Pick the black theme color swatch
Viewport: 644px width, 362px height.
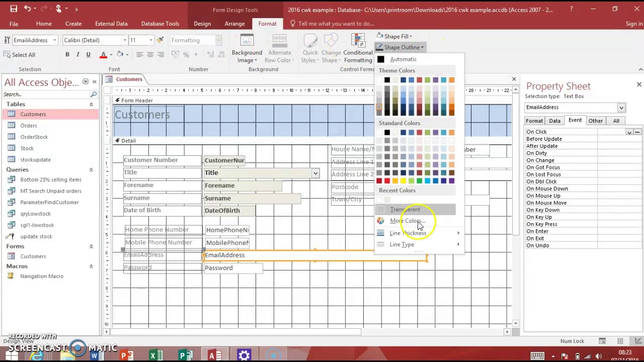387,79
